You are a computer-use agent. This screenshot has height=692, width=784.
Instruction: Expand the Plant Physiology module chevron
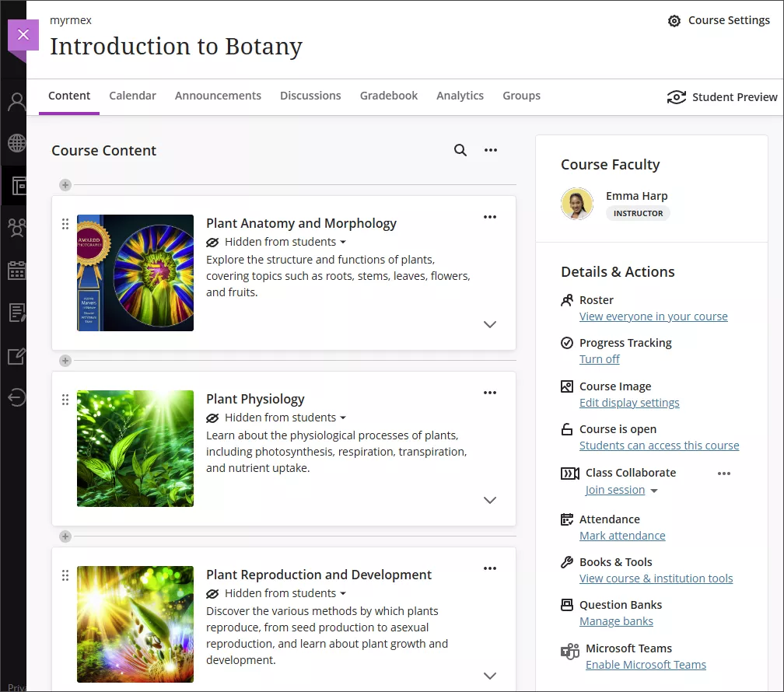pos(490,500)
